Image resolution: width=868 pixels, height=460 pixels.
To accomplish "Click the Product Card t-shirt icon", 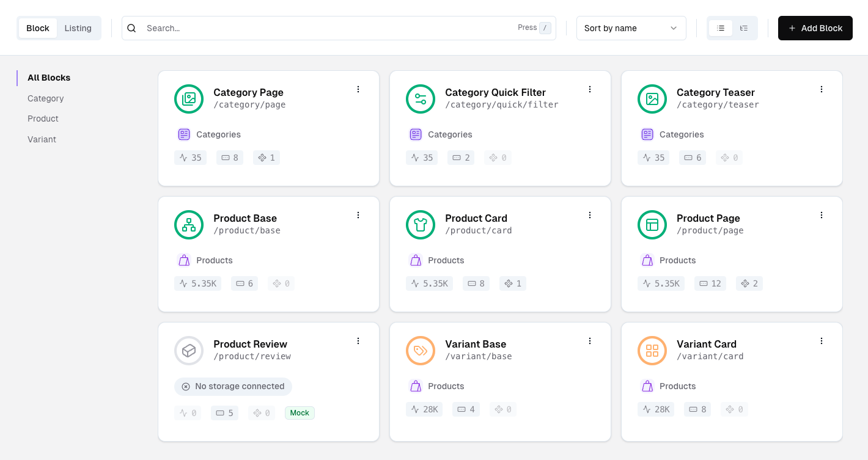I will (421, 225).
